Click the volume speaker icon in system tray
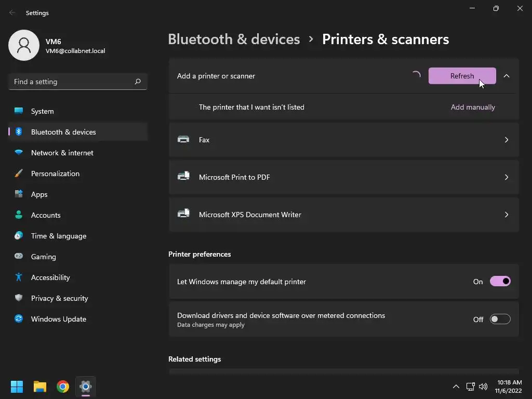The image size is (532, 399). pos(483,387)
